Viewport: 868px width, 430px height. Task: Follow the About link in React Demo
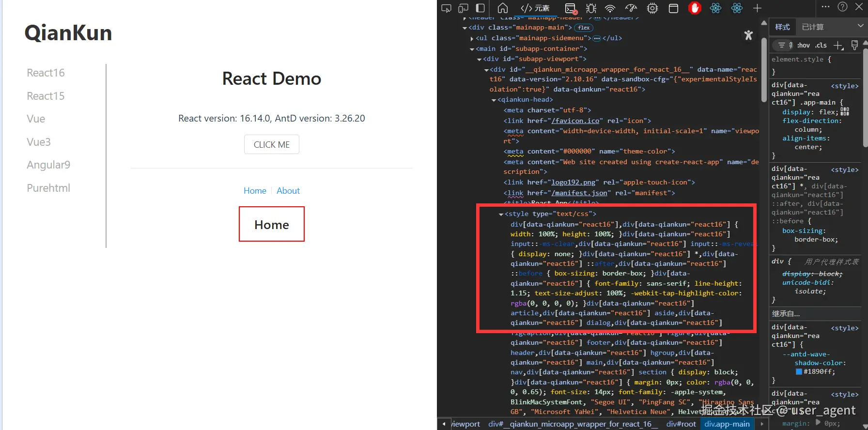pyautogui.click(x=288, y=191)
